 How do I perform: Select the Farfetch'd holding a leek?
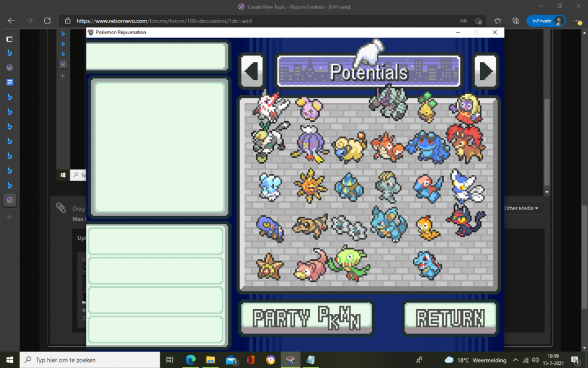(270, 141)
